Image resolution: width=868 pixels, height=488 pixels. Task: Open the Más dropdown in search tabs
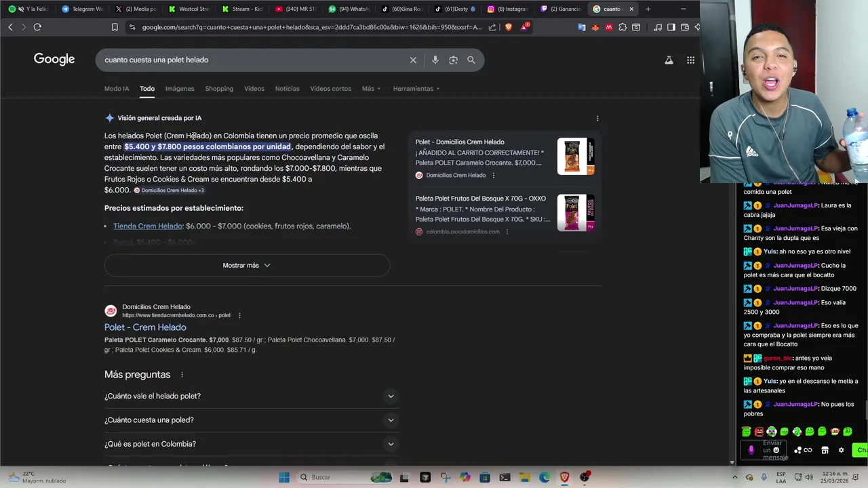[371, 89]
